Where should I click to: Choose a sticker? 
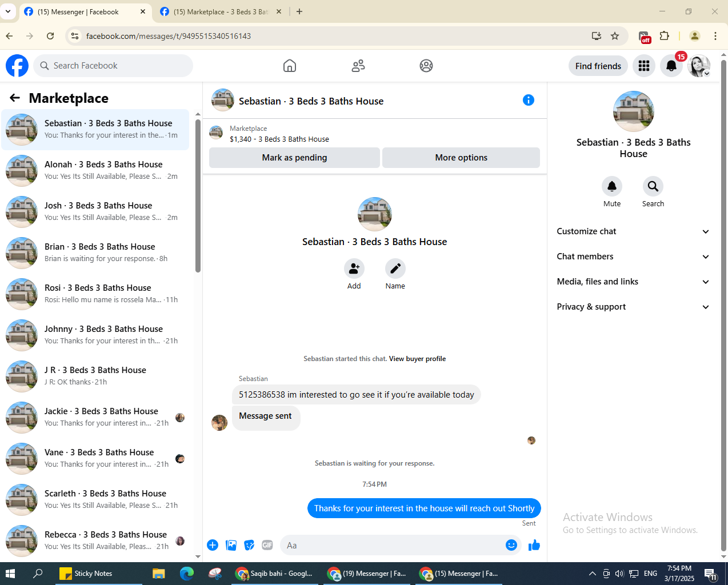point(249,545)
